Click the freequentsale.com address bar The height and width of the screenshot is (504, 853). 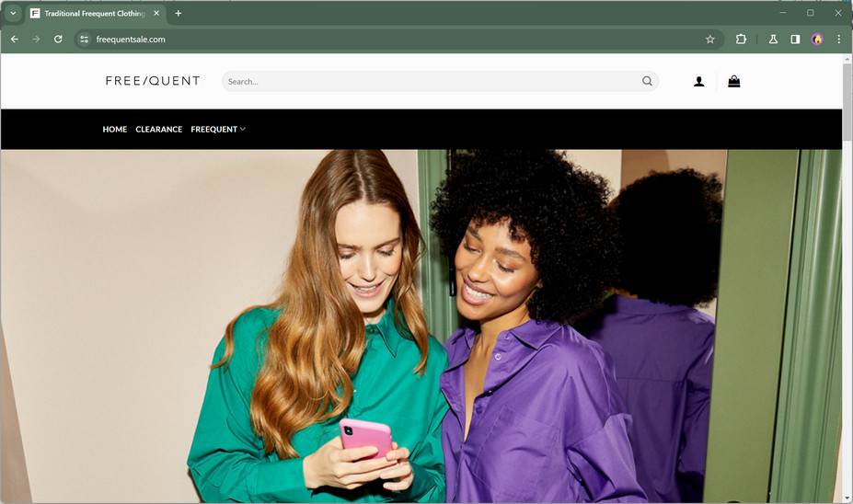coord(398,40)
